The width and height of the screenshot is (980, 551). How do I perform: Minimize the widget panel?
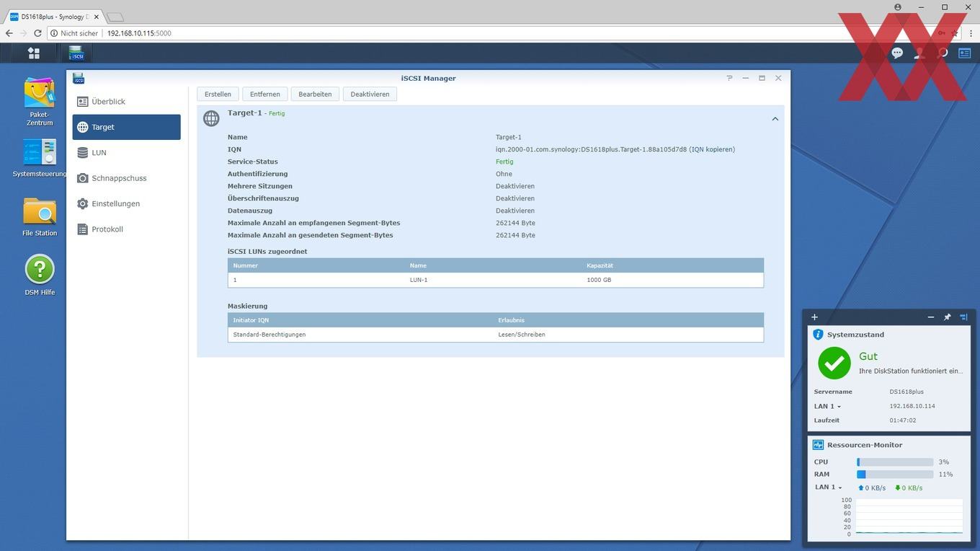(x=931, y=317)
